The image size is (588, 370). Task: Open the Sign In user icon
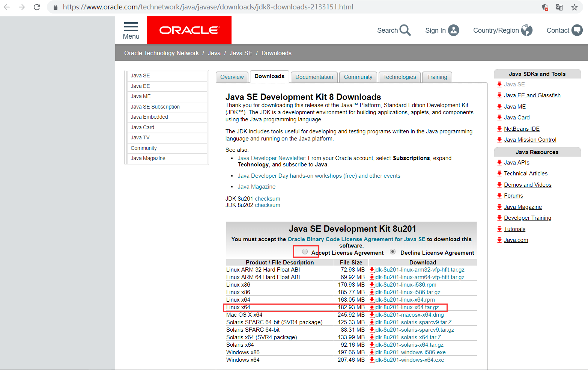453,30
